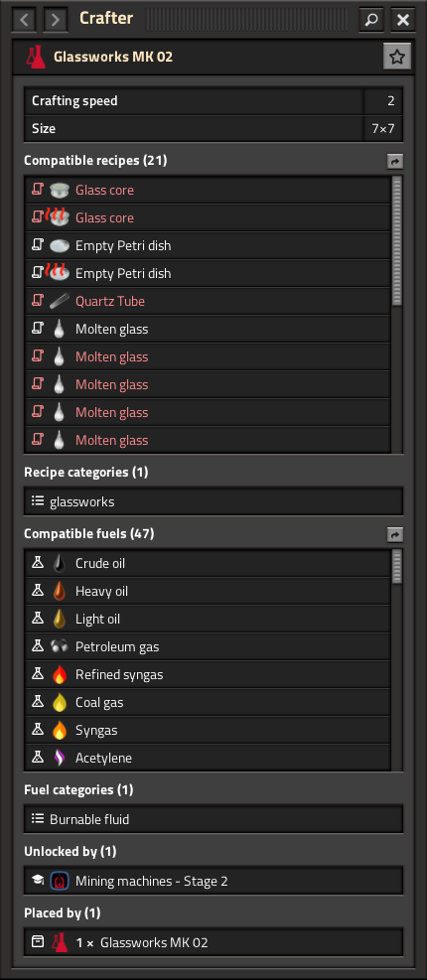Select the white Molten glass recipe

coord(209,329)
